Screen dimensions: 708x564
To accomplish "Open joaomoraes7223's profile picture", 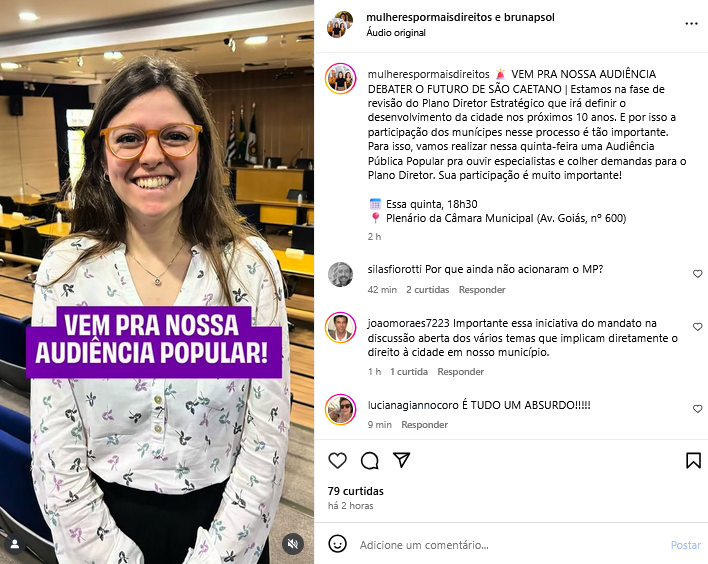I will pyautogui.click(x=340, y=327).
